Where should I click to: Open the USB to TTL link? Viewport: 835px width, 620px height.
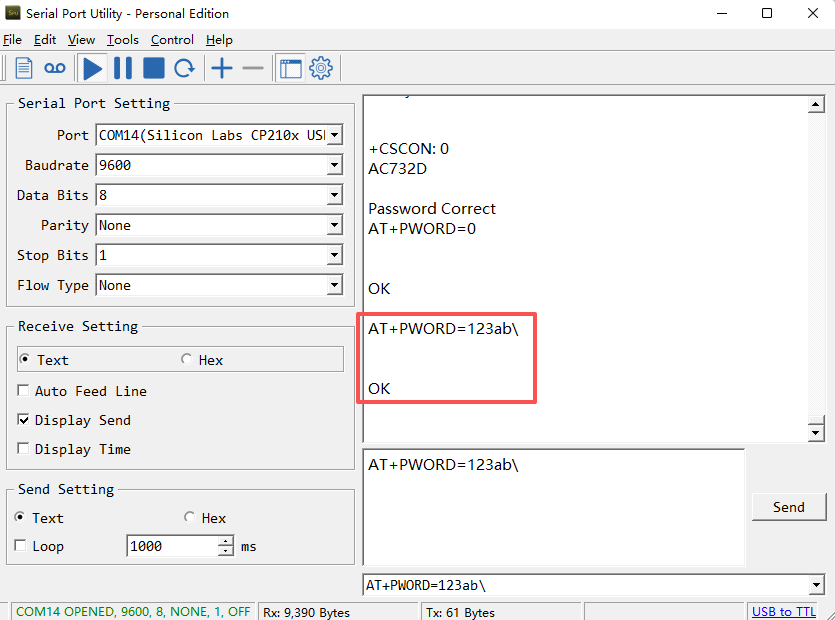click(x=783, y=612)
